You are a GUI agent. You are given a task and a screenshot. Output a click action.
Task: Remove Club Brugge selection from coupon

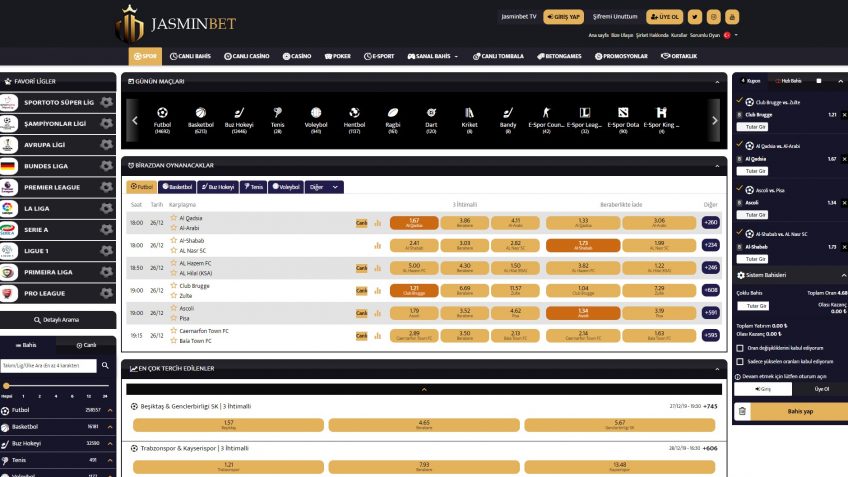pyautogui.click(x=844, y=115)
